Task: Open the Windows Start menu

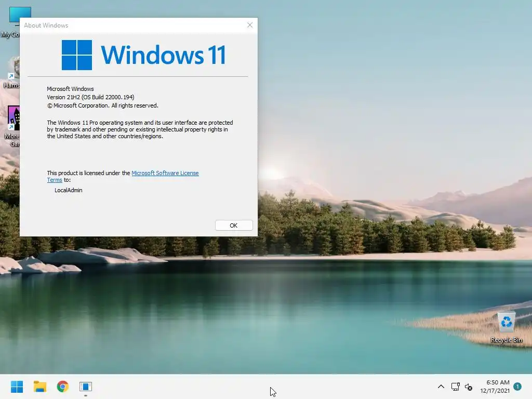Action: pos(17,387)
